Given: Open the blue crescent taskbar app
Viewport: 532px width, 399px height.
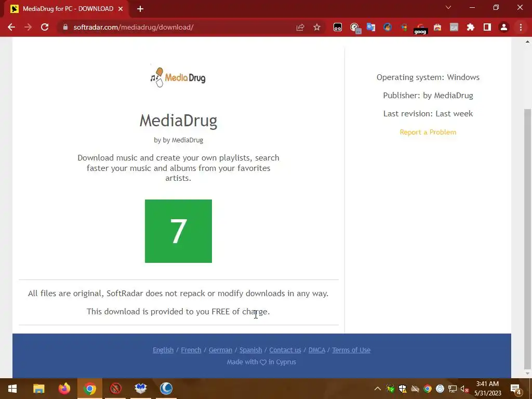Looking at the screenshot, I should [166, 389].
